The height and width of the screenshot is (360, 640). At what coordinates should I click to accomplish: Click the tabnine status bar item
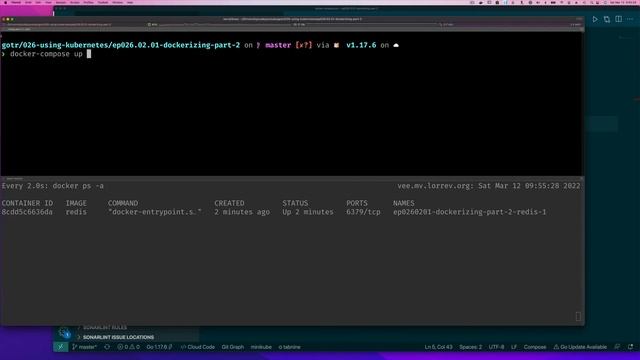[x=289, y=347]
